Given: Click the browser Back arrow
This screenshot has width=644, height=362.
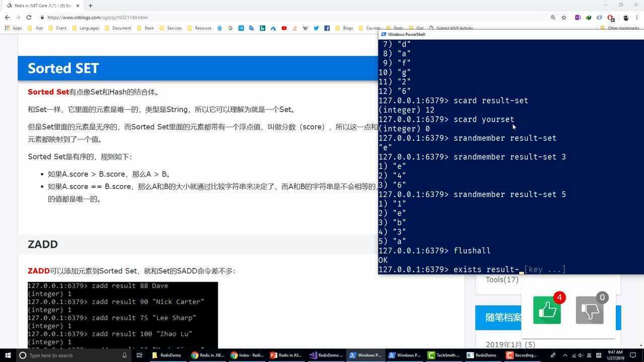Looking at the screenshot, I should point(7,17).
